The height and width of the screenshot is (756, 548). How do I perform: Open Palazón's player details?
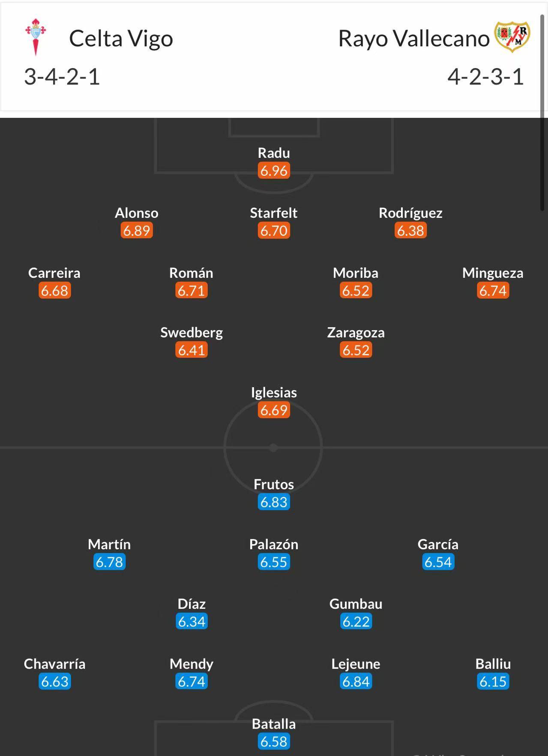[x=274, y=545]
